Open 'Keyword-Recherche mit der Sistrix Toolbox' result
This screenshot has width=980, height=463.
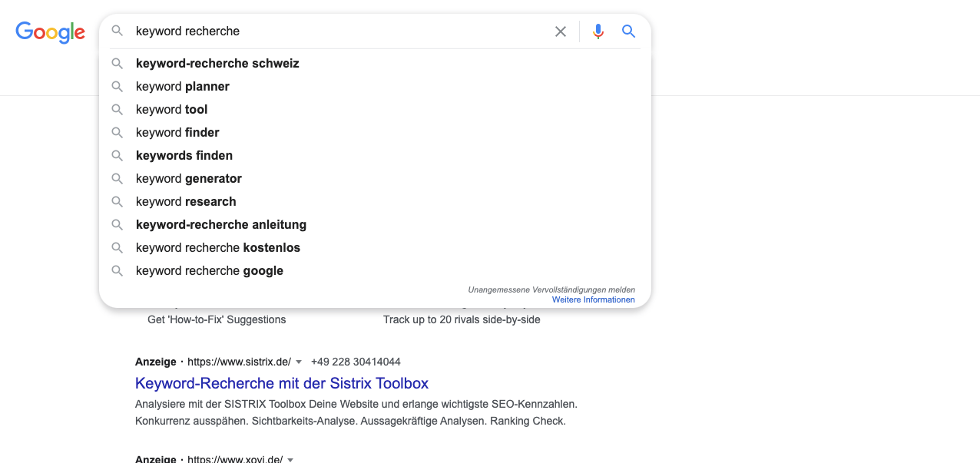(282, 383)
